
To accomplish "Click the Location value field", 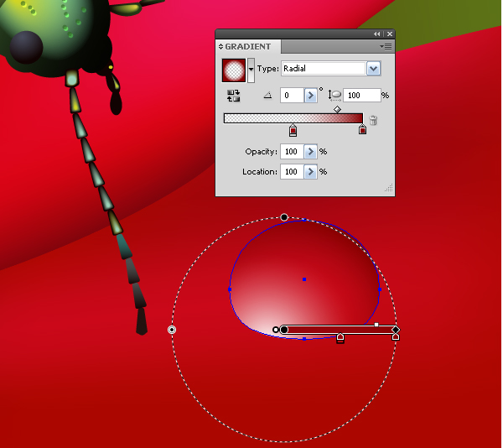I will (x=292, y=172).
